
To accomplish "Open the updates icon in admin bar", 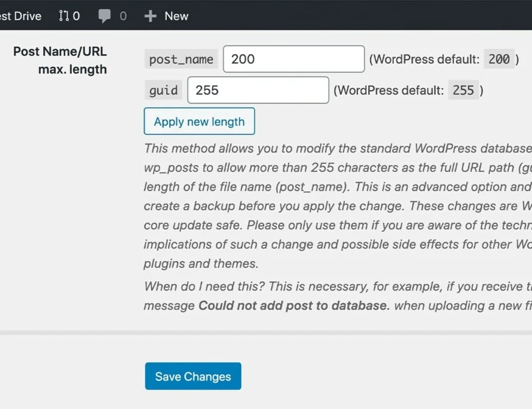I will click(64, 16).
